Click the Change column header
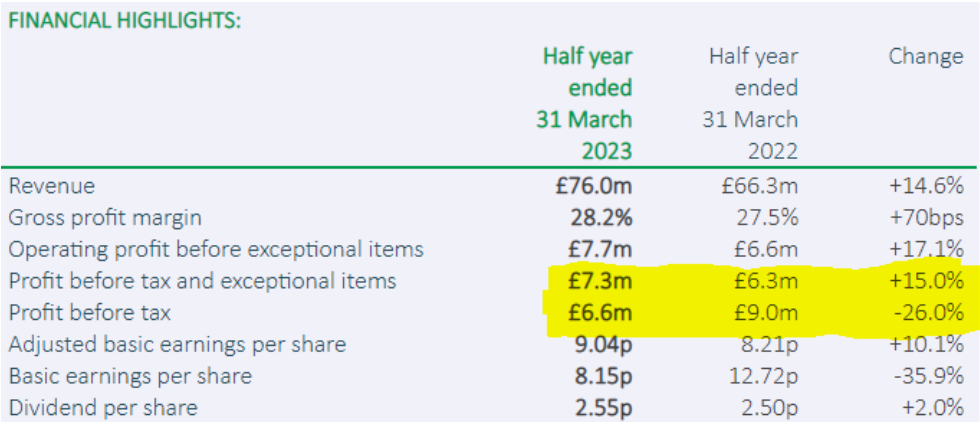Image resolution: width=980 pixels, height=432 pixels. tap(926, 57)
